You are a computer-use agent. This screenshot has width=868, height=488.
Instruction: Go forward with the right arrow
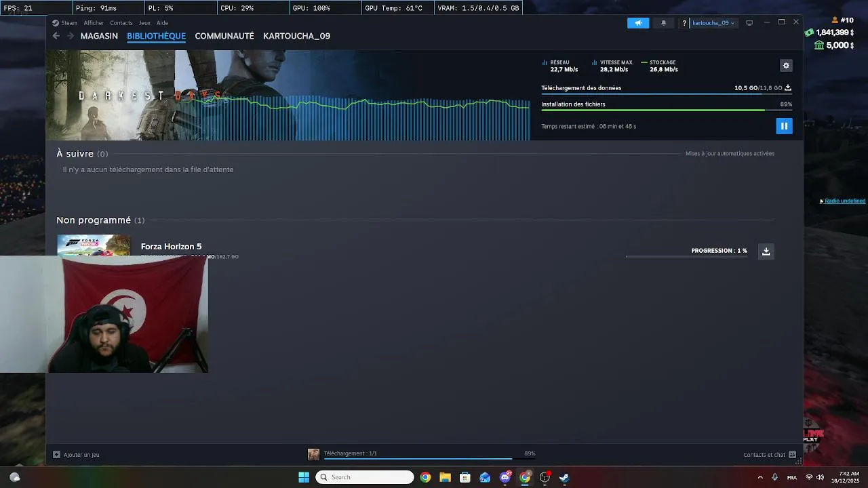coord(71,36)
